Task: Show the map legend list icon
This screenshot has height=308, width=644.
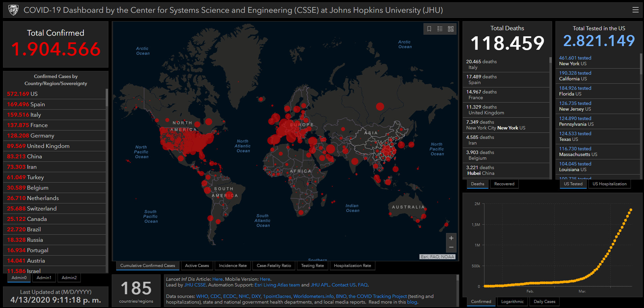Action: coord(440,29)
